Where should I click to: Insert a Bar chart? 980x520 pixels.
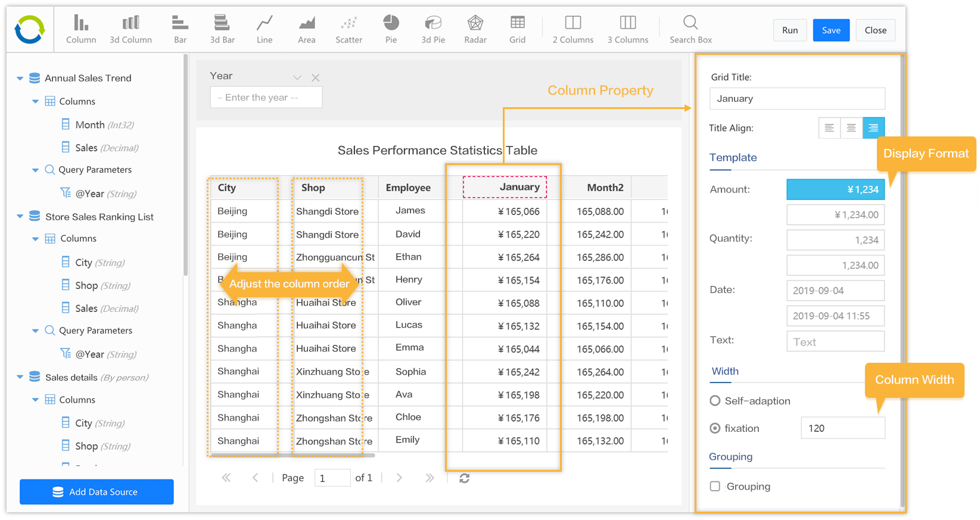click(x=180, y=30)
